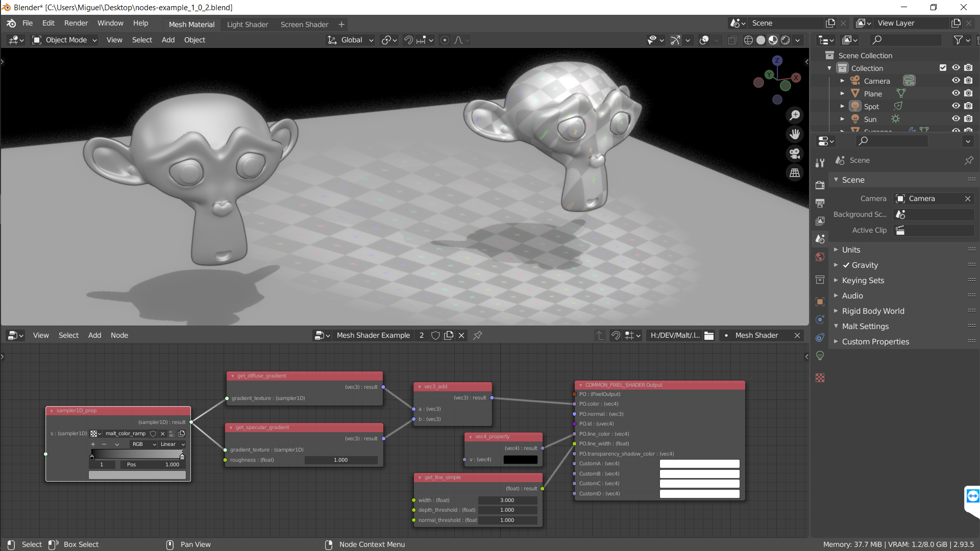The height and width of the screenshot is (551, 980).
Task: Select rendered viewport shading mode
Action: pos(786,40)
